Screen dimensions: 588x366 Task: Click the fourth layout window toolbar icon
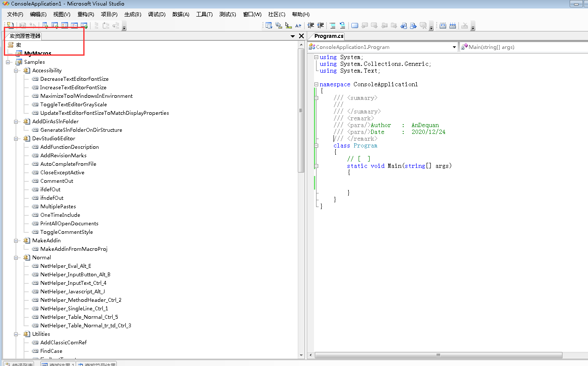[74, 26]
